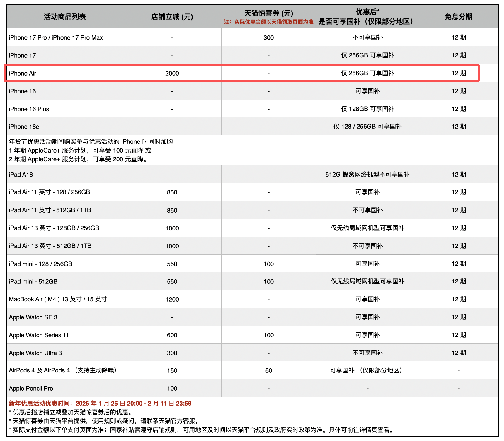
Task: Click the '2000' discount in iPhone Air row
Action: [172, 73]
